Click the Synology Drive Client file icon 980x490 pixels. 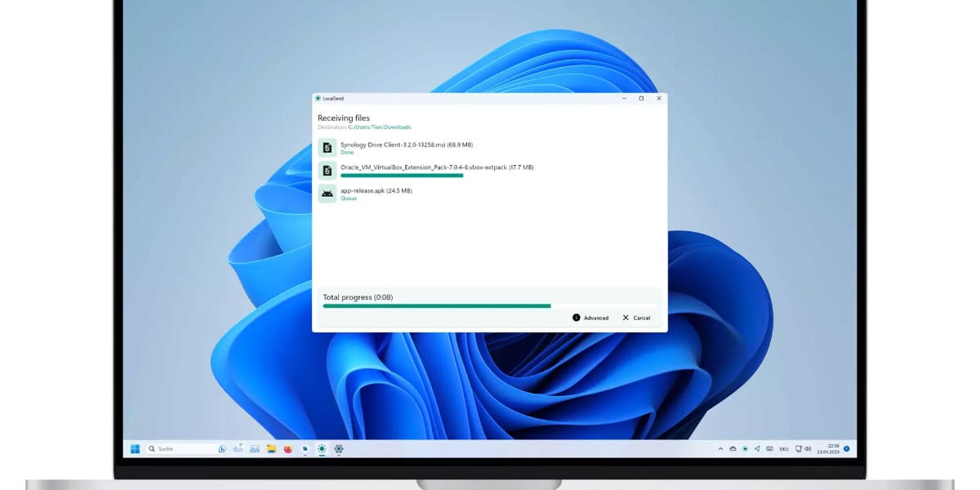(x=327, y=148)
